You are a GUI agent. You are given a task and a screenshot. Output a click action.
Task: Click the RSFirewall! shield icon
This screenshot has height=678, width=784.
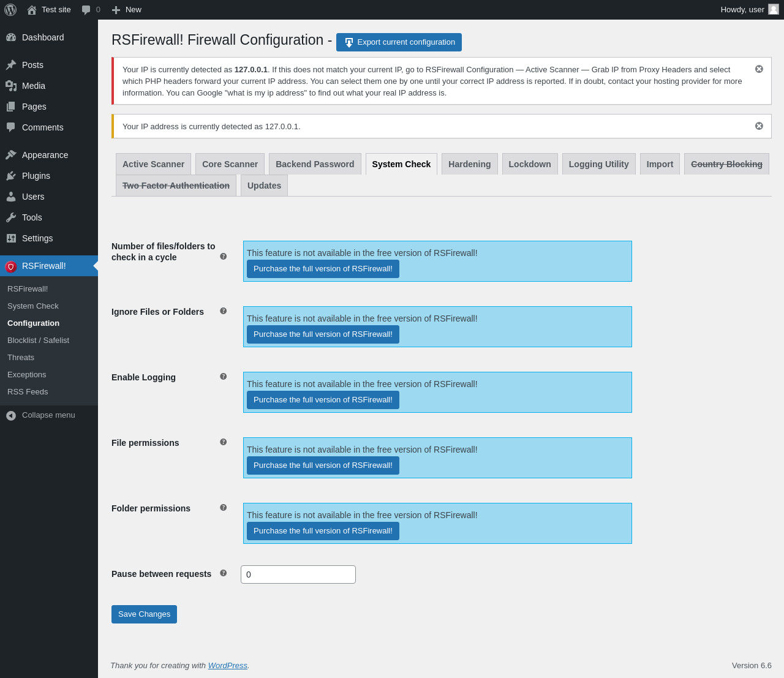(11, 266)
